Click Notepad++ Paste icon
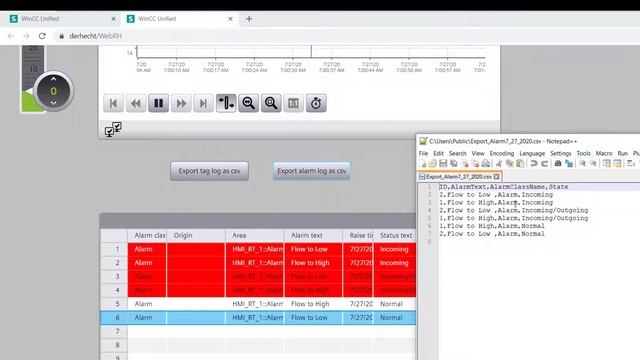This screenshot has height=360, width=640. 520,164
